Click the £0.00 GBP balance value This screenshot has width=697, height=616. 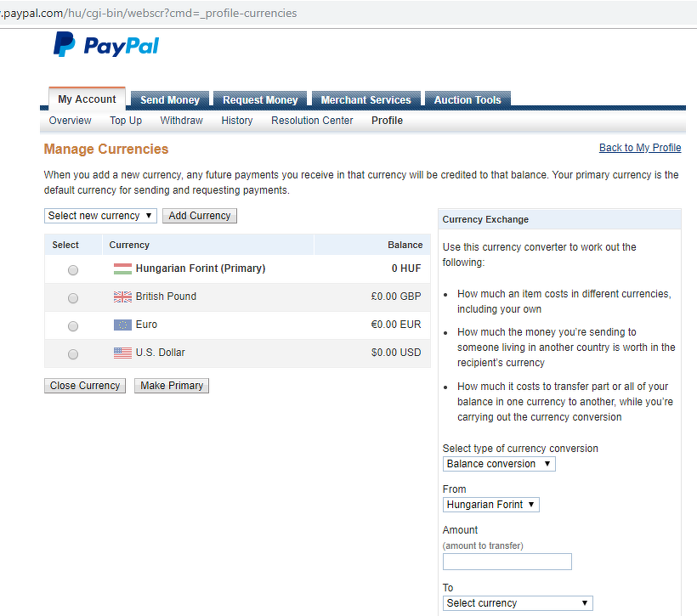pos(396,297)
